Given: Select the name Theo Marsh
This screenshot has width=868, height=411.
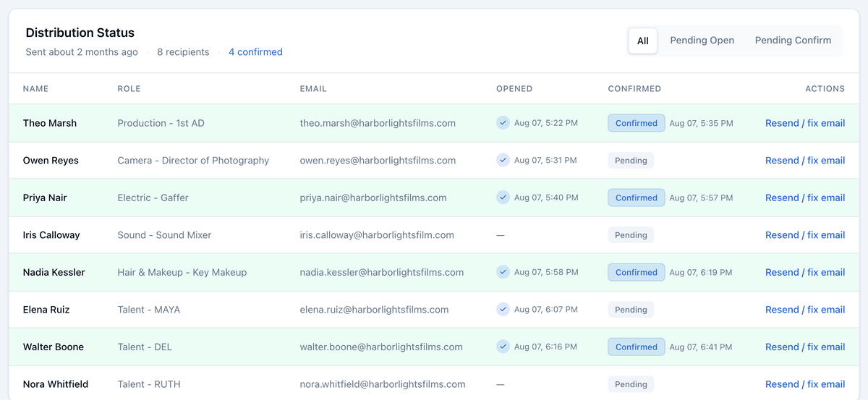Looking at the screenshot, I should pyautogui.click(x=50, y=123).
